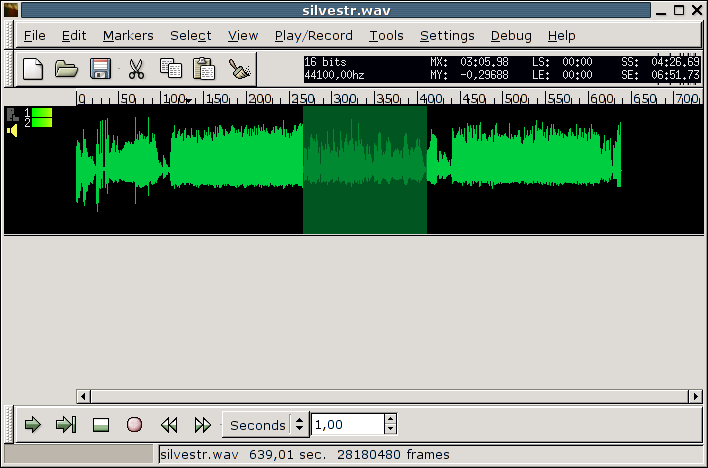Click the horizontal scrollbar track
Screen dimensions: 708x468
point(389,397)
